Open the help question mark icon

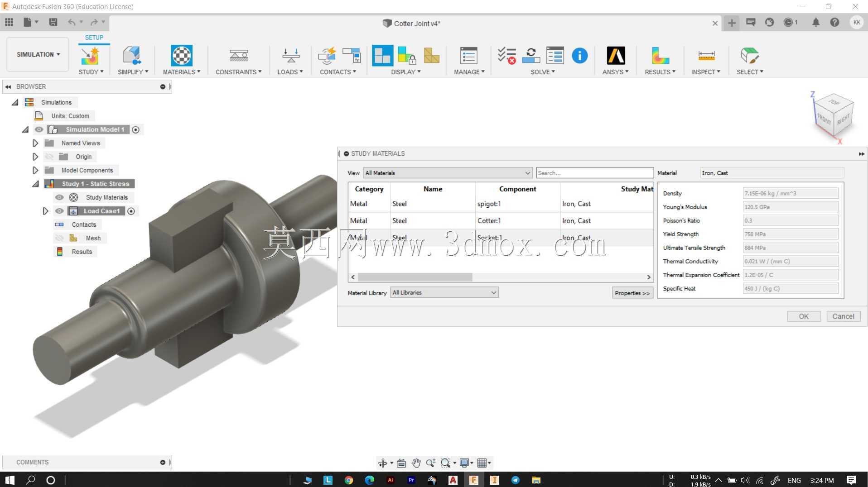pyautogui.click(x=834, y=22)
